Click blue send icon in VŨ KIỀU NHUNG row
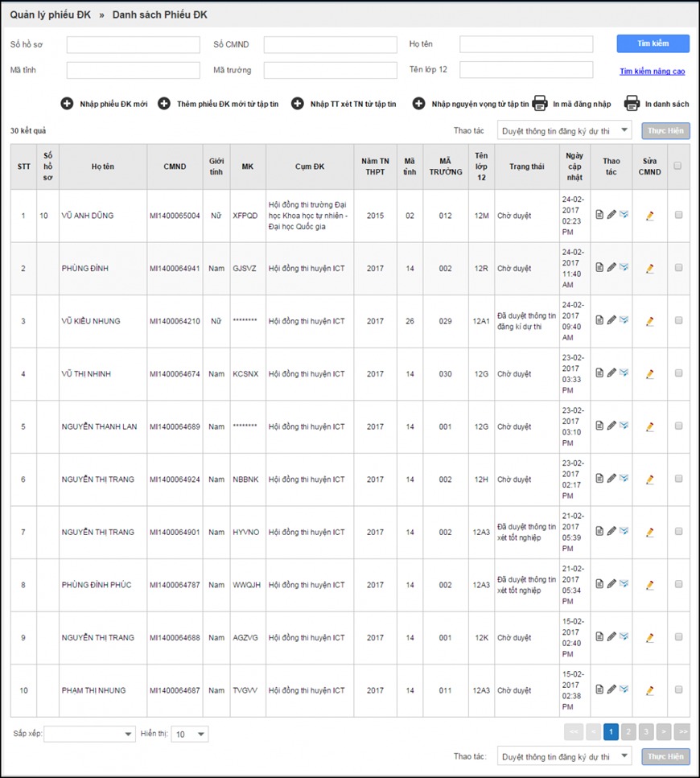The image size is (700, 778). point(624,320)
